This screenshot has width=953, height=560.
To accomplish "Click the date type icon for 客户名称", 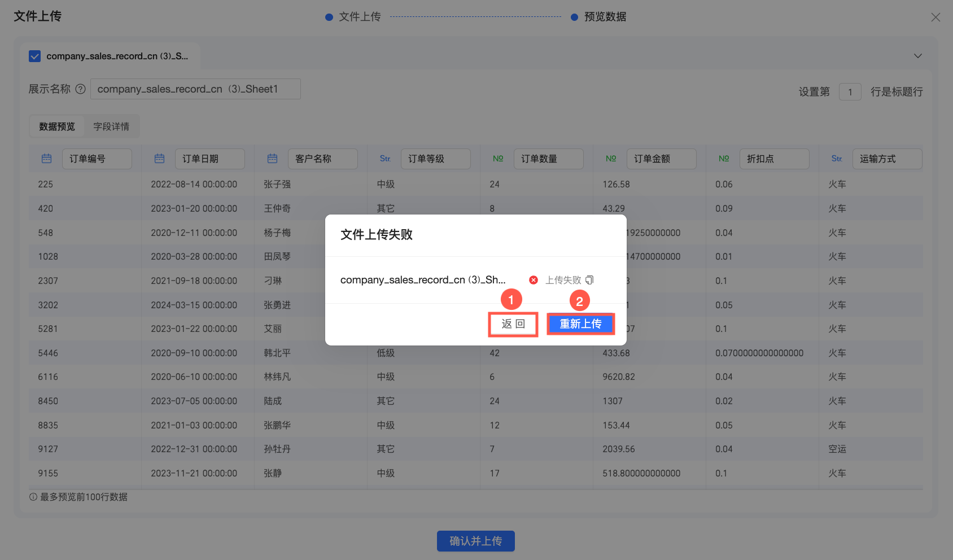I will pos(273,159).
